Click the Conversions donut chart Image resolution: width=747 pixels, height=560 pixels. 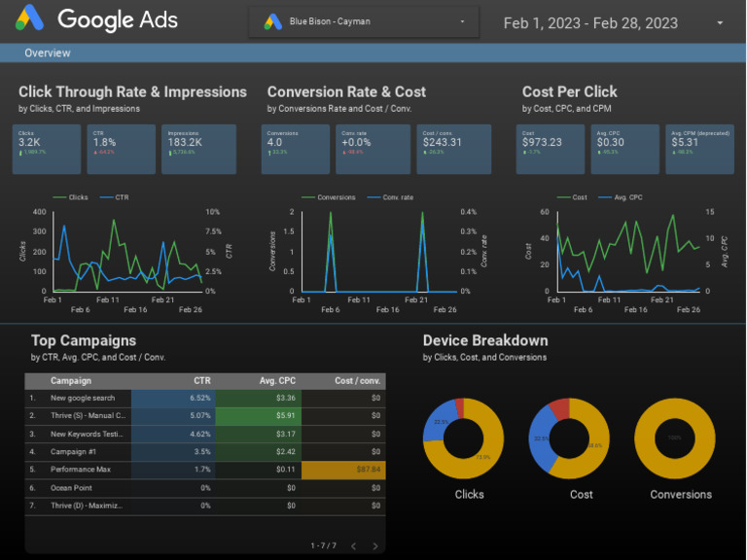[x=675, y=438]
